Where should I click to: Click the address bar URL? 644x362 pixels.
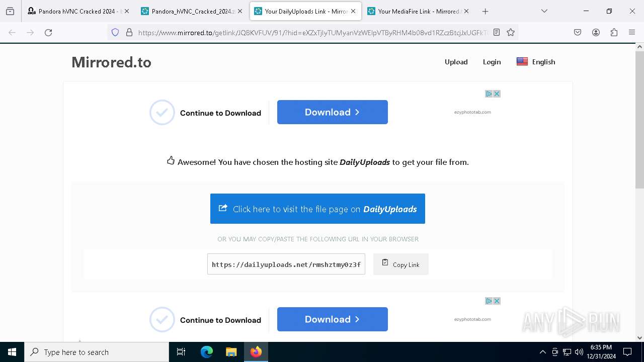tap(312, 32)
